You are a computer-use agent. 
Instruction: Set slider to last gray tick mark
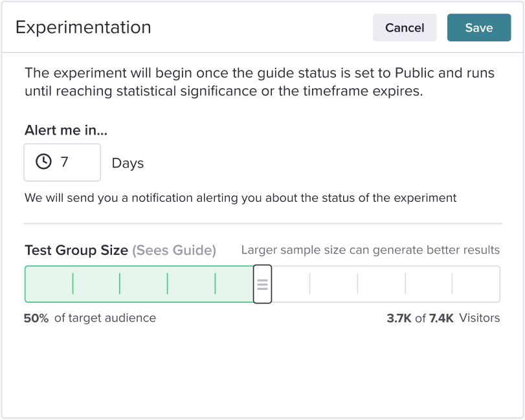pos(452,284)
